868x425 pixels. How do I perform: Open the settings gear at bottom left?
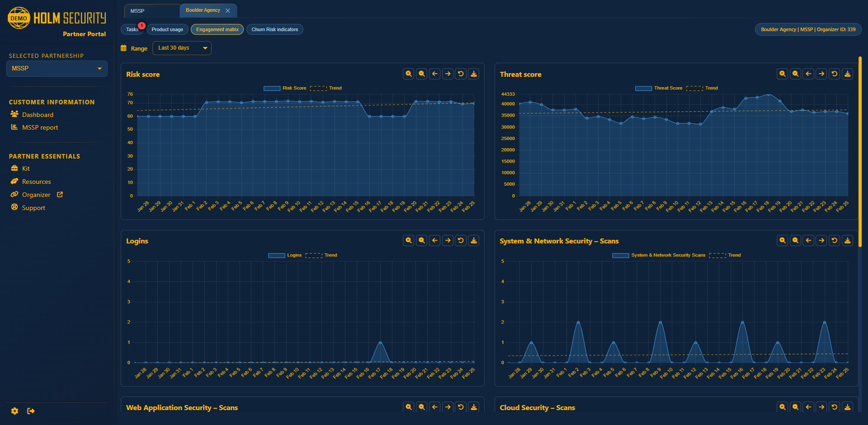click(x=14, y=411)
